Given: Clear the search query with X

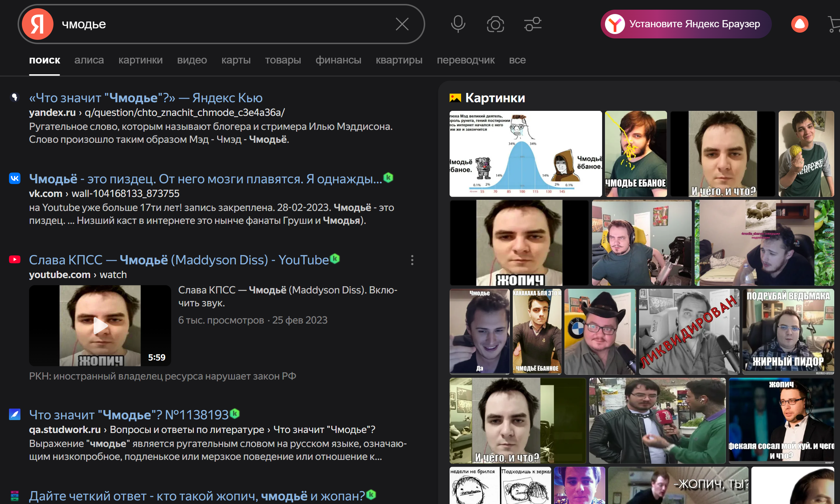Looking at the screenshot, I should coord(402,24).
